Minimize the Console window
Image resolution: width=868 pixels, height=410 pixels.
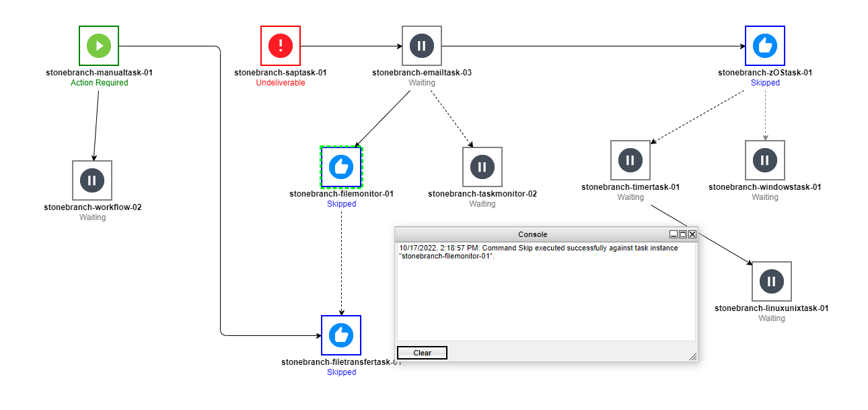(x=673, y=234)
